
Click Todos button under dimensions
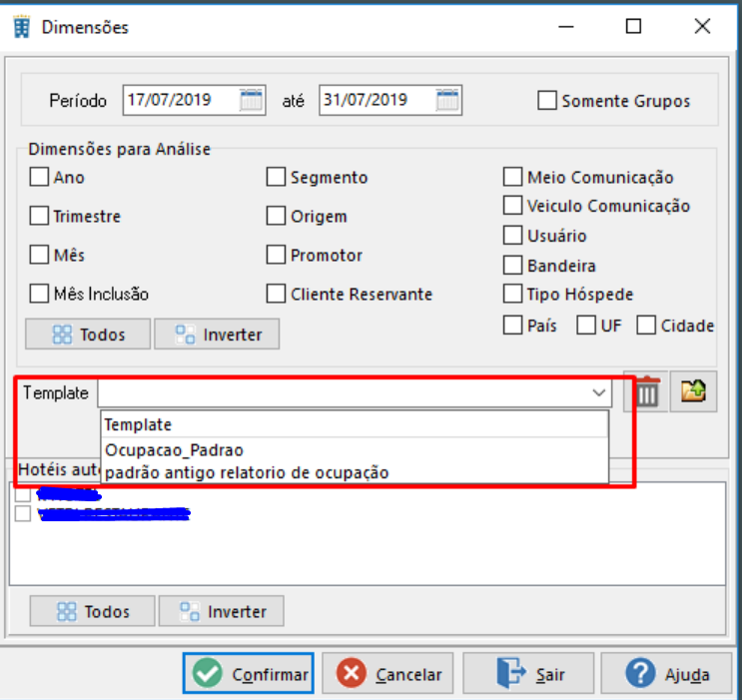(x=88, y=335)
